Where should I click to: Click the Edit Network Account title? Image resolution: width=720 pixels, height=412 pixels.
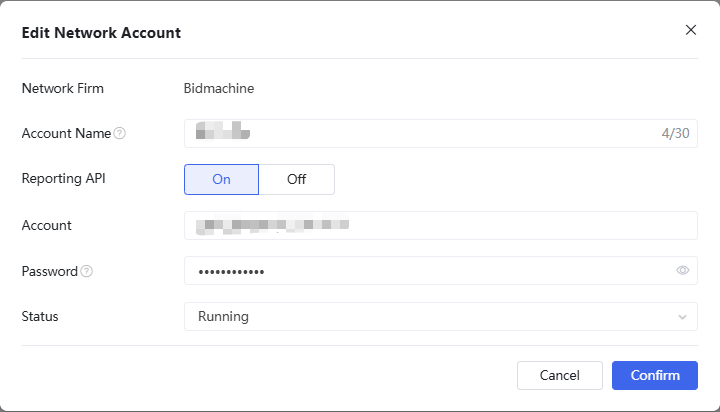pyautogui.click(x=101, y=32)
